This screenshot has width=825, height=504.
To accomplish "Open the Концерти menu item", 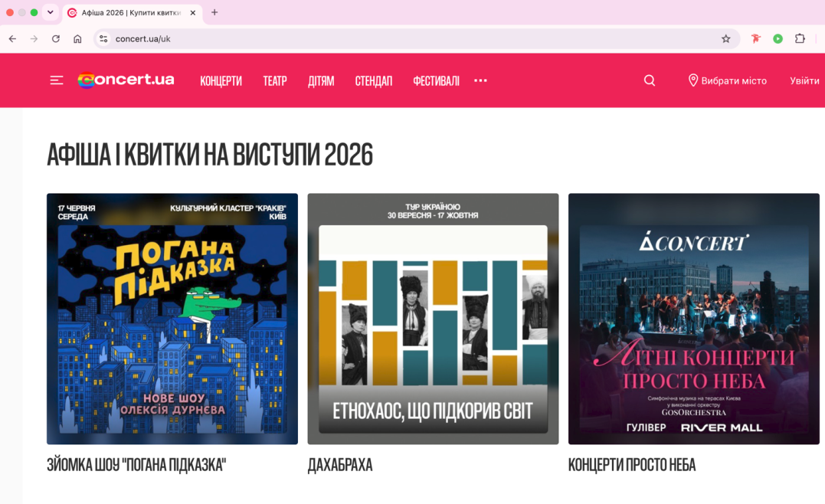I will 221,80.
